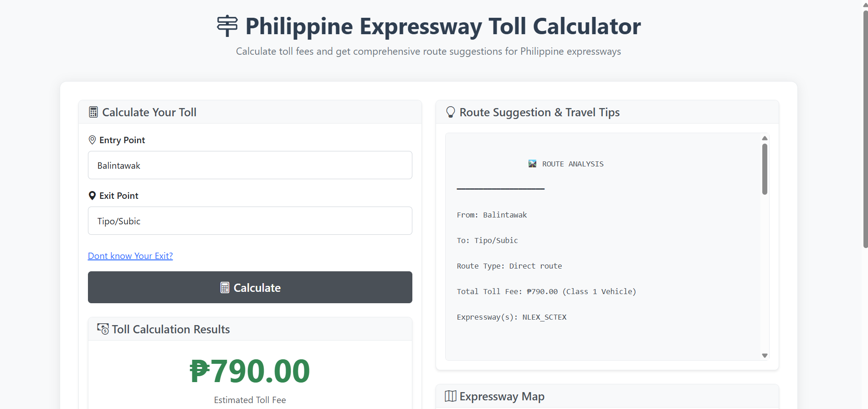Image resolution: width=868 pixels, height=409 pixels.
Task: Click the route analysis scroll down arrow
Action: coord(765,355)
